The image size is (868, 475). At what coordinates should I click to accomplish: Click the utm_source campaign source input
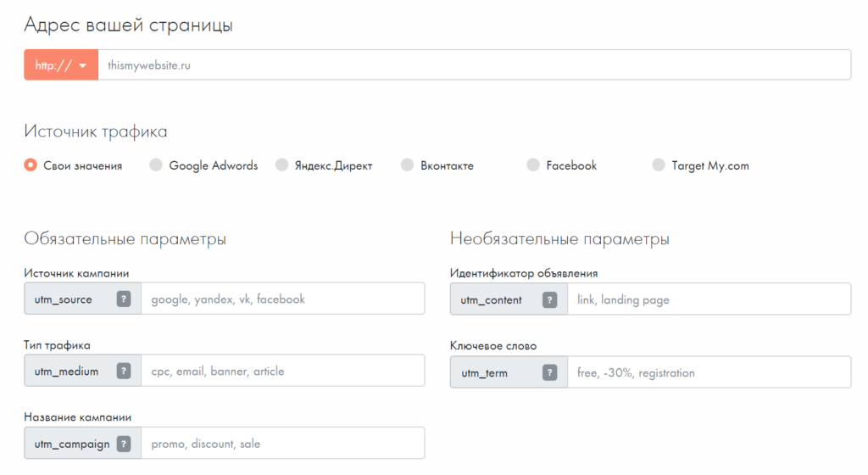coord(282,299)
